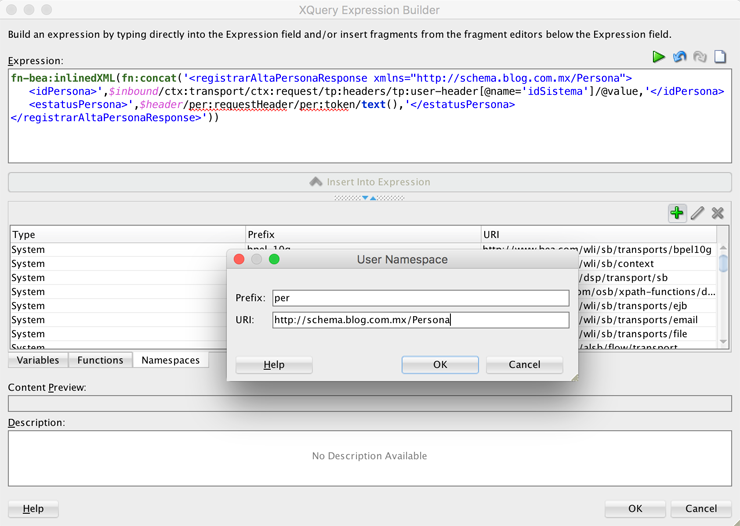Run the expression with green play icon
The height and width of the screenshot is (526, 740).
coord(658,57)
